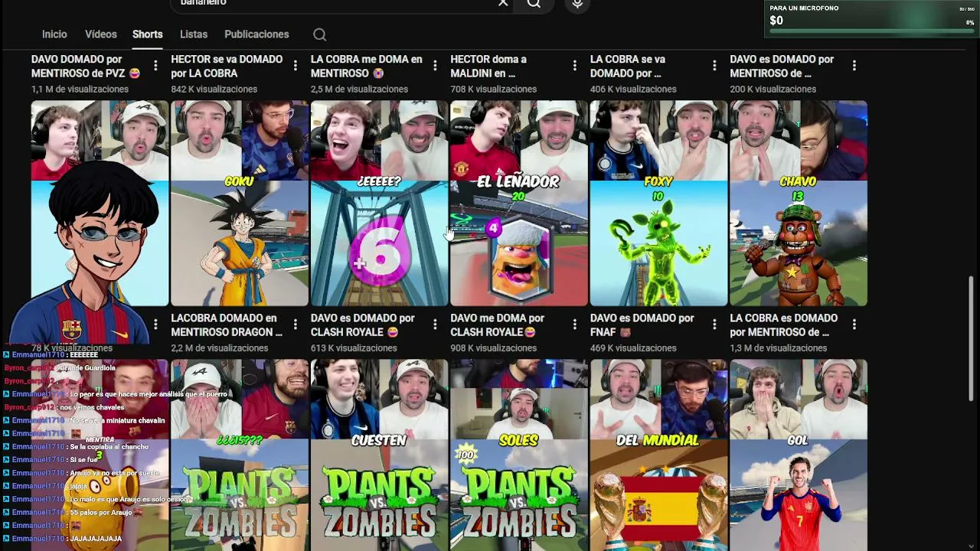Click '908 K visualizaciones' view count
980x551 pixels.
494,348
